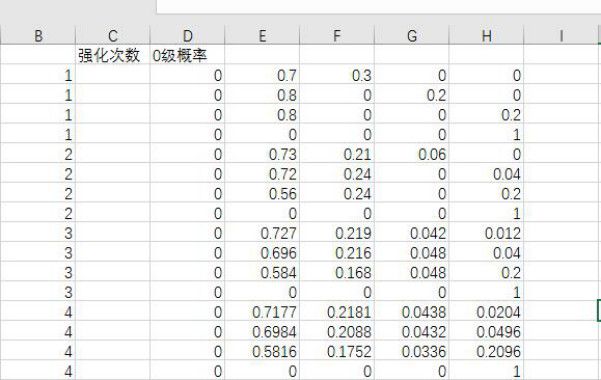Select the 0.2 cell in column G

(412, 95)
